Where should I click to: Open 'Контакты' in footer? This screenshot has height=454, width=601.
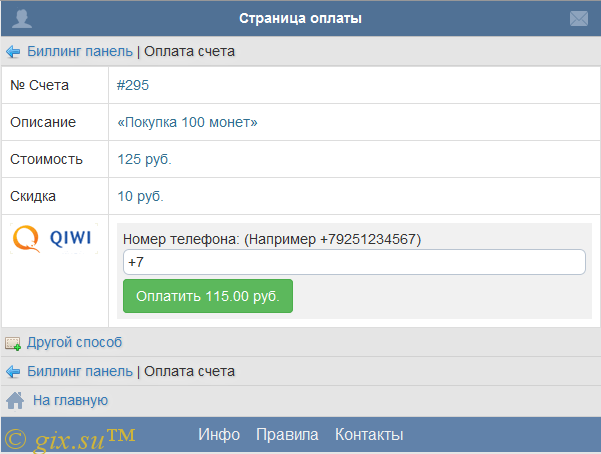coord(369,434)
